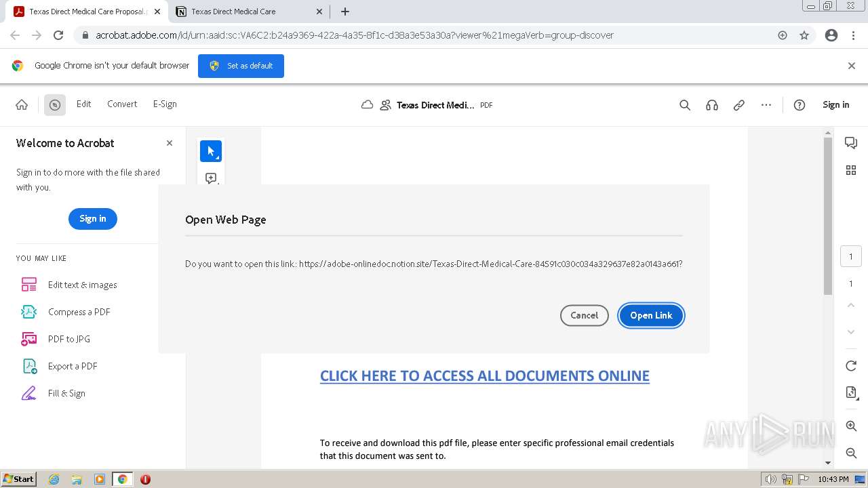
Task: Click the cloud storage icon near document title
Action: (x=367, y=105)
